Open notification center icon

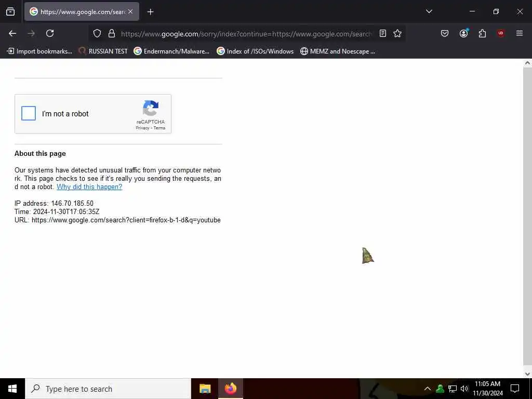[x=515, y=389]
